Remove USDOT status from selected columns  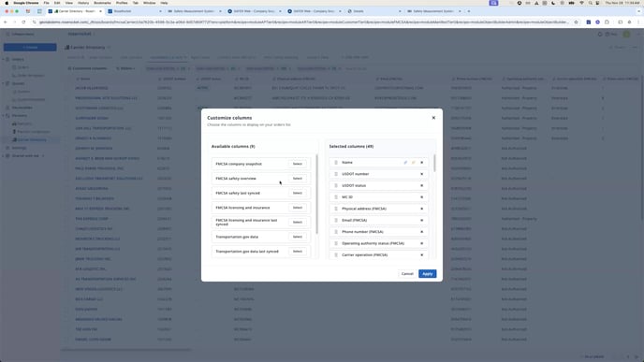coord(422,185)
